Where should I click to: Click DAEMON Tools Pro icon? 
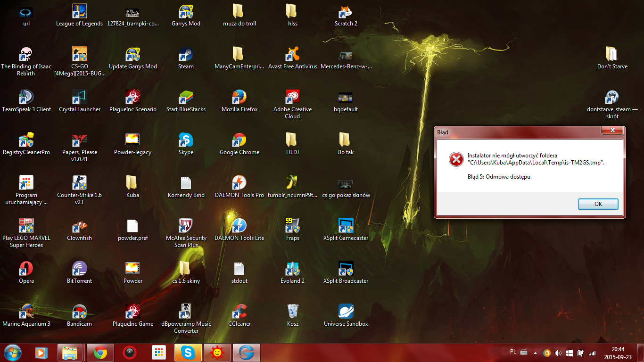pyautogui.click(x=239, y=187)
